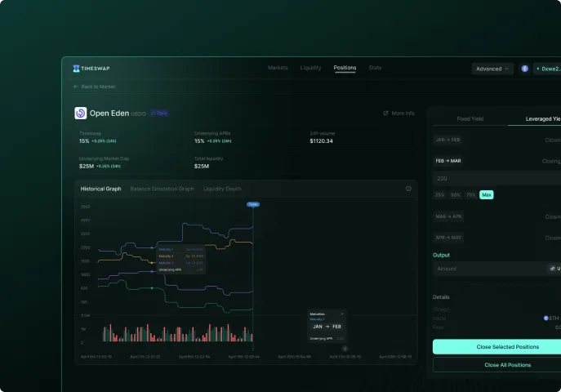Click the Open Eden token logo
This screenshot has height=392, width=561.
81,113
